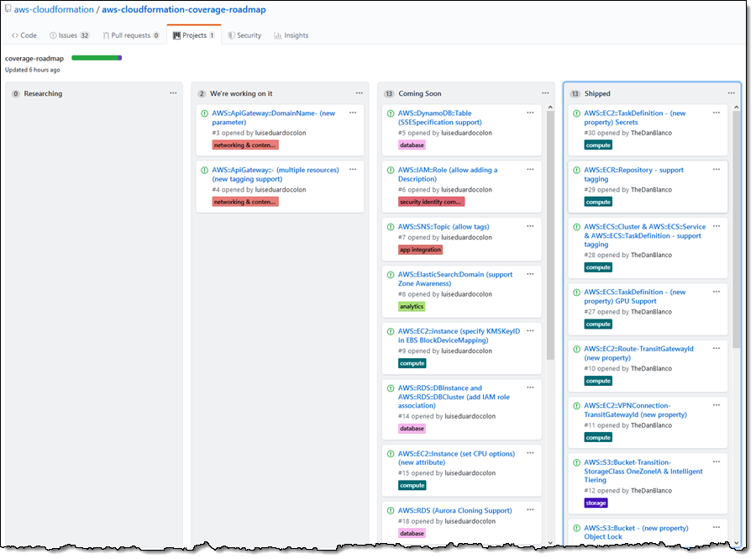The image size is (756, 559).
Task: Open AWS::RDS (Aurora Cloning Support) issue link
Action: pyautogui.click(x=454, y=510)
